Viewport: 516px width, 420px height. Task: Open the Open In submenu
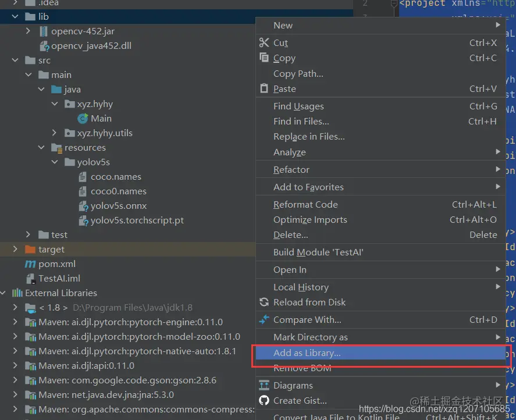pyautogui.click(x=380, y=269)
